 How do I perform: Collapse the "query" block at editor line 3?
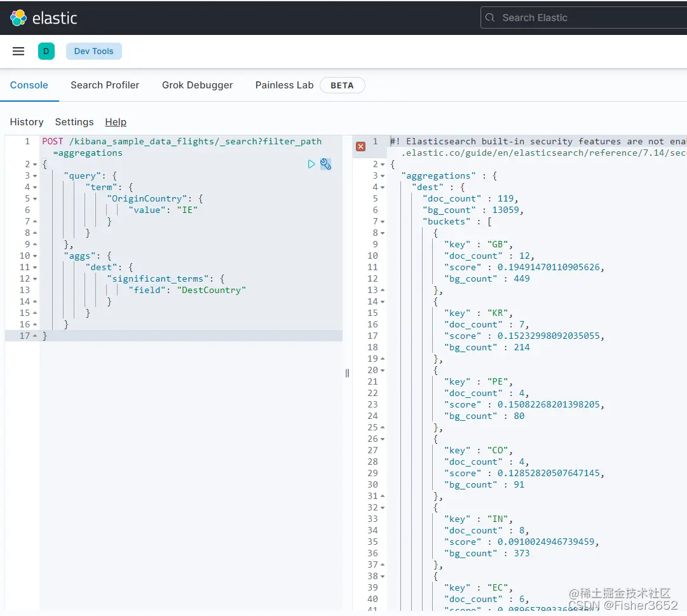click(35, 176)
